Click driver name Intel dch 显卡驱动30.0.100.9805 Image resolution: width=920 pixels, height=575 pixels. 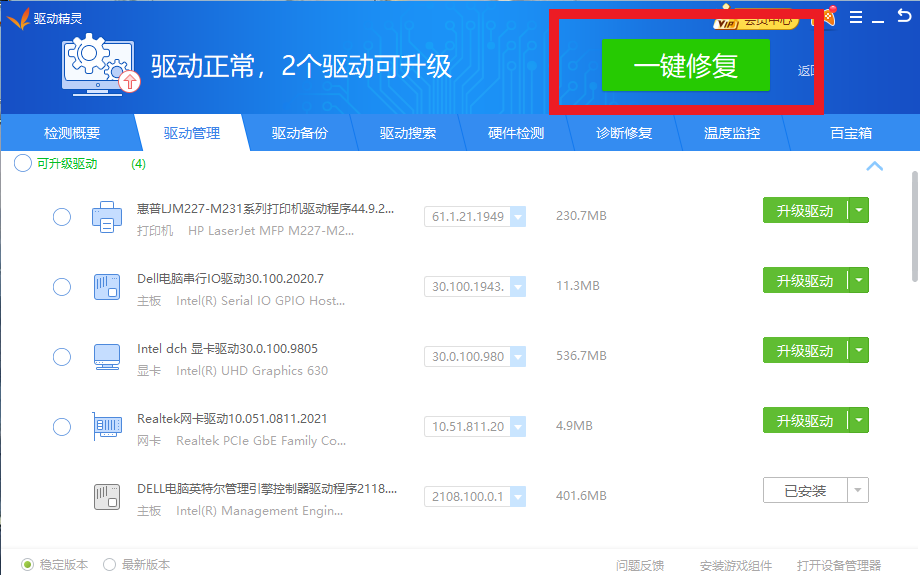coord(227,349)
